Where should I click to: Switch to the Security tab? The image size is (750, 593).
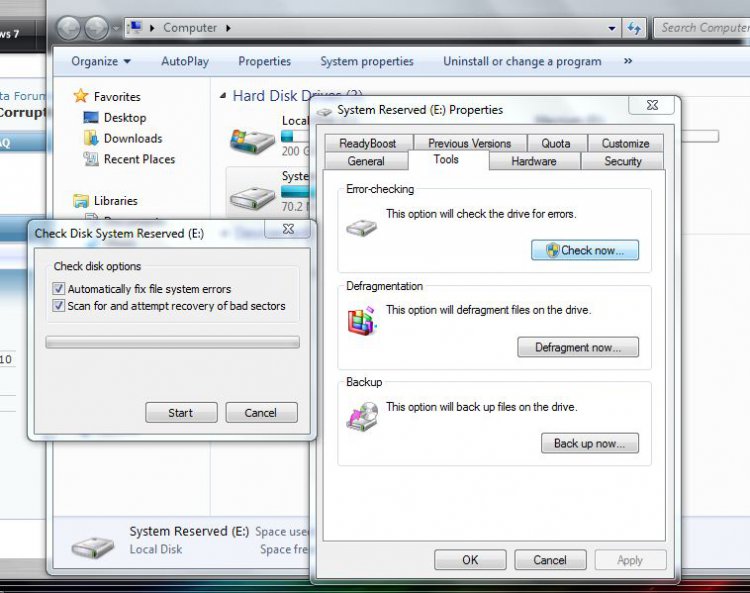622,161
